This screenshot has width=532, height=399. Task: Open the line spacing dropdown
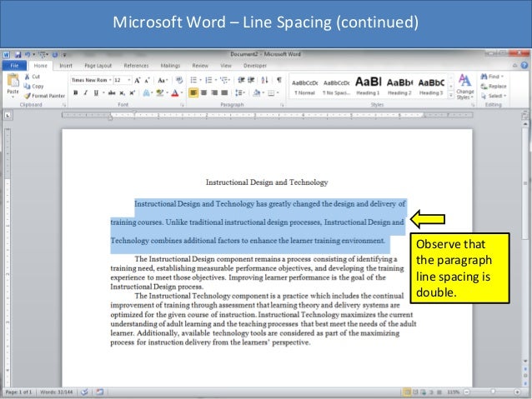coord(240,92)
